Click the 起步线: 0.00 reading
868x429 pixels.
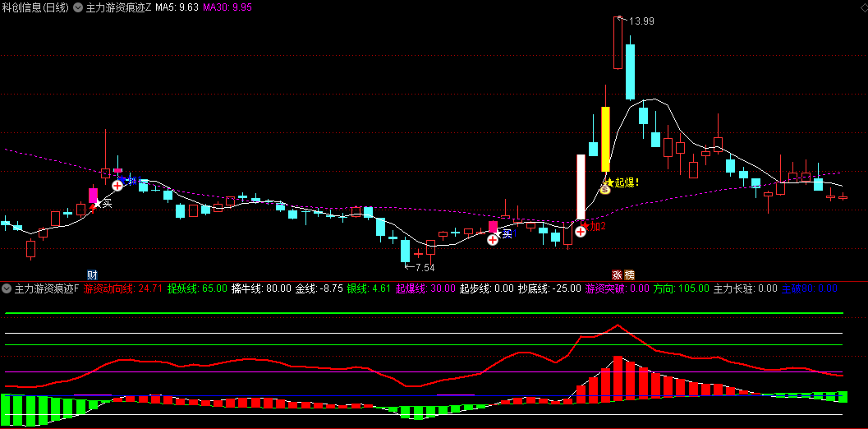click(x=487, y=288)
